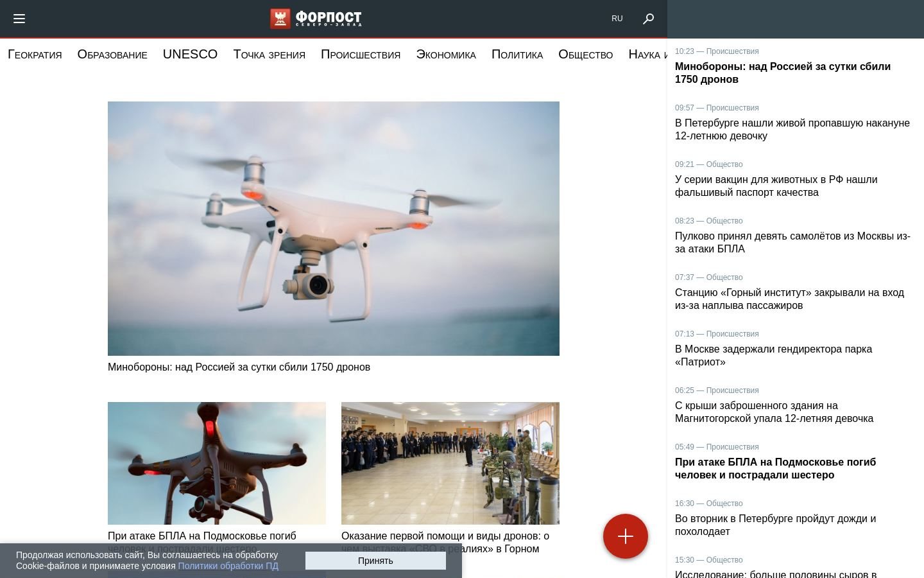Open story about станцию «Горный институт»

point(789,299)
